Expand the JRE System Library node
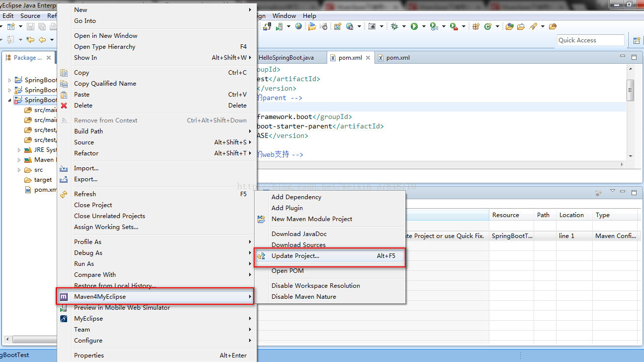Image resolution: width=644 pixels, height=362 pixels. click(19, 150)
